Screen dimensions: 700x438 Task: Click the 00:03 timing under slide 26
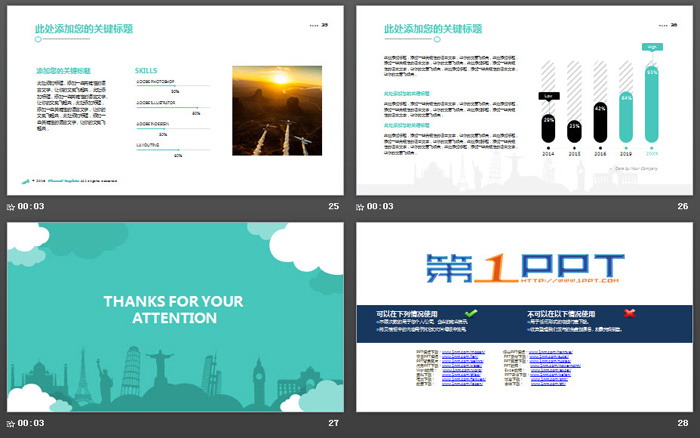point(381,207)
